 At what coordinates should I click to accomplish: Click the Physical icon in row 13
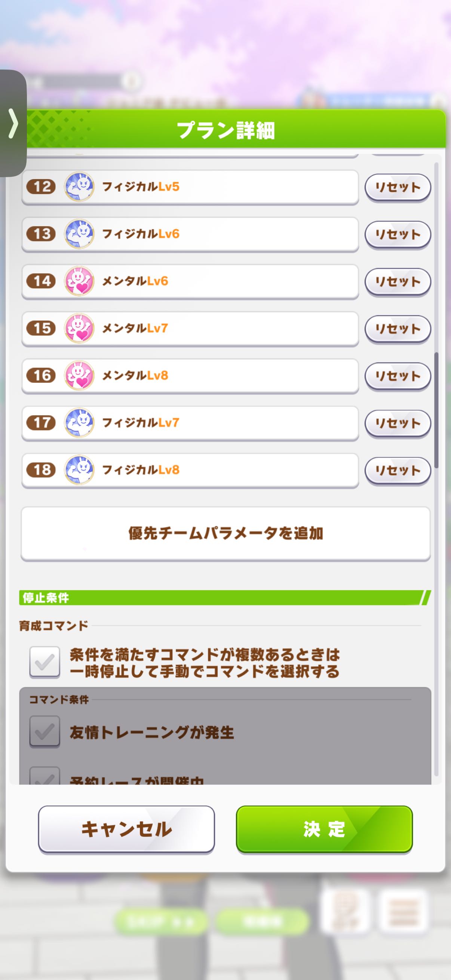click(79, 234)
